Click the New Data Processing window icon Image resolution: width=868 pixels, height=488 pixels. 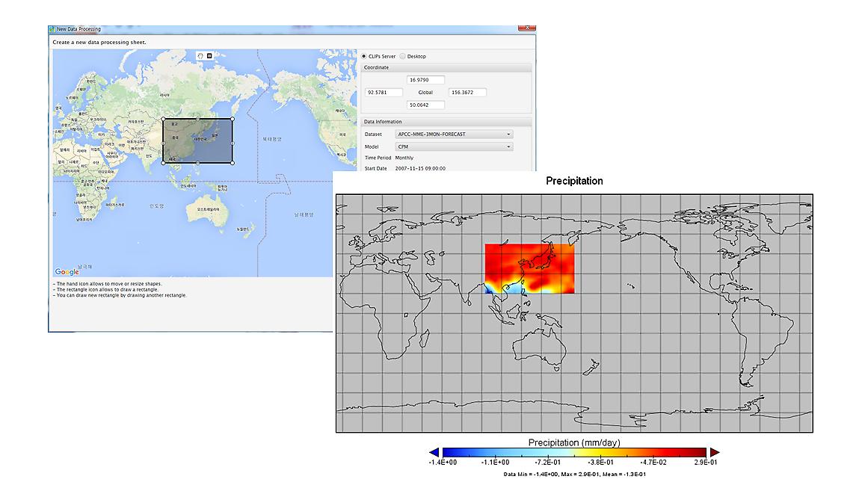[52, 29]
